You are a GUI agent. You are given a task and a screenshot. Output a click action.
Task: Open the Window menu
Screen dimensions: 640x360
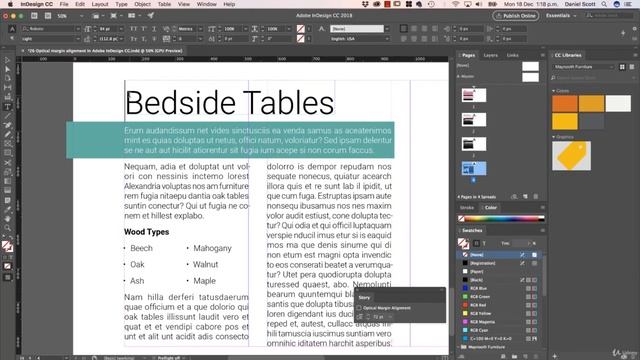coord(207,4)
